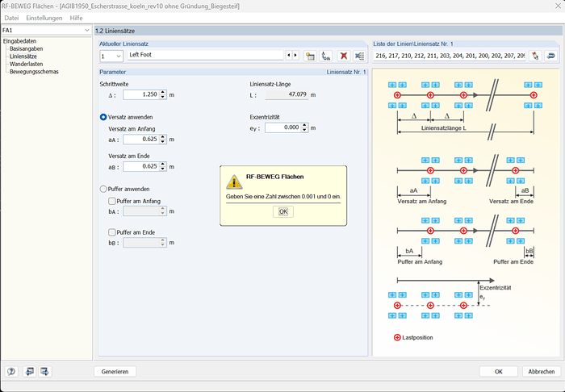Go to the previous input window icon
The height and width of the screenshot is (392, 565).
tap(29, 371)
